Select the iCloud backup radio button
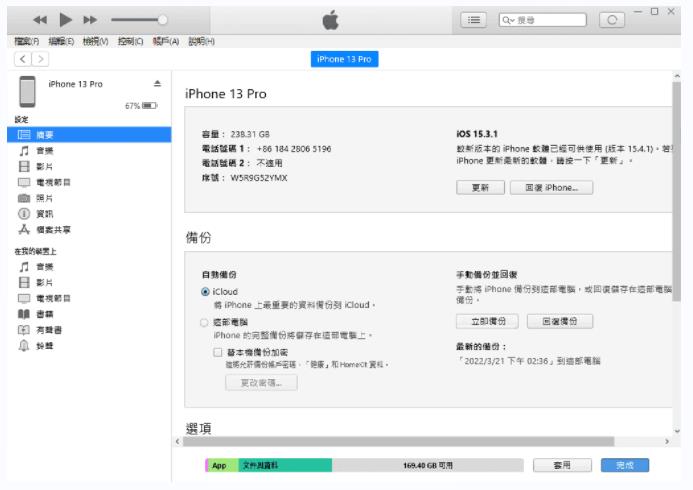 (205, 291)
